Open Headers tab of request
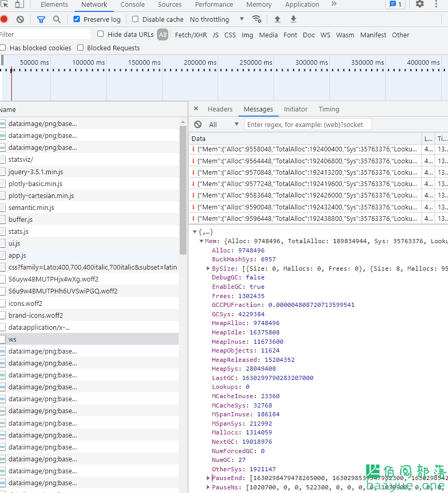448x493 pixels. pyautogui.click(x=220, y=109)
